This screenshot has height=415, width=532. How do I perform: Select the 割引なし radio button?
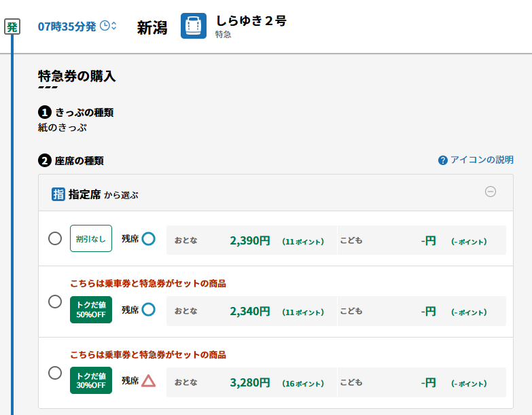pyautogui.click(x=55, y=238)
